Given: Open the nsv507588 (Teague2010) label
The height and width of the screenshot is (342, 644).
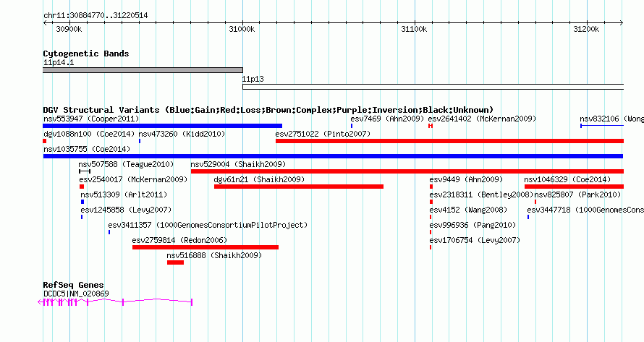Looking at the screenshot, I should click(126, 164).
